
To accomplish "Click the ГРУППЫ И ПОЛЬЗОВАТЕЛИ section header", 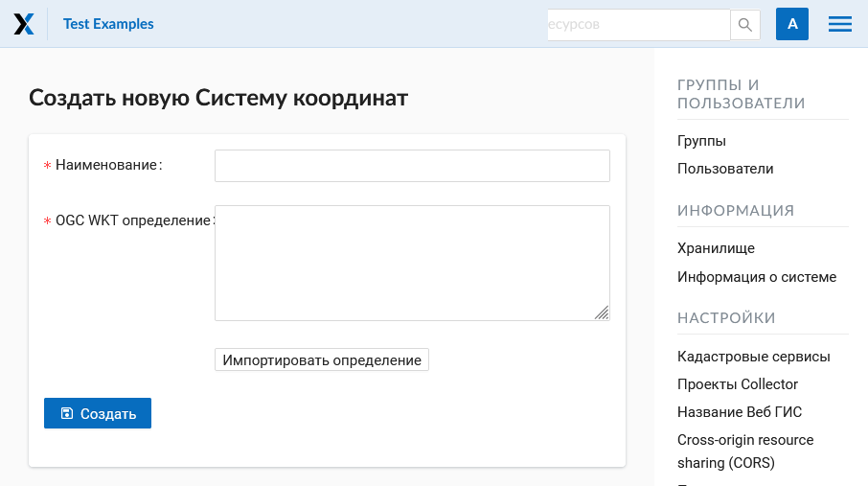I will click(x=742, y=94).
